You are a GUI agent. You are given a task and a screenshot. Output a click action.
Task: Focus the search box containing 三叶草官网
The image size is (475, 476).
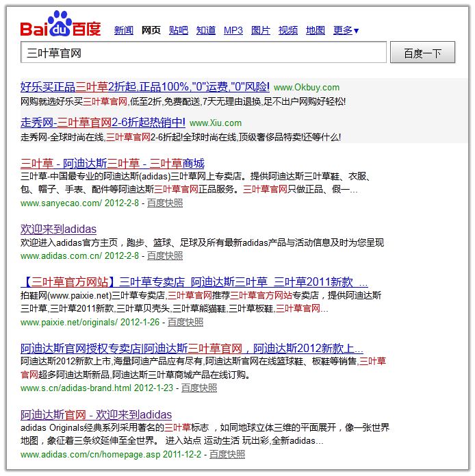(203, 53)
